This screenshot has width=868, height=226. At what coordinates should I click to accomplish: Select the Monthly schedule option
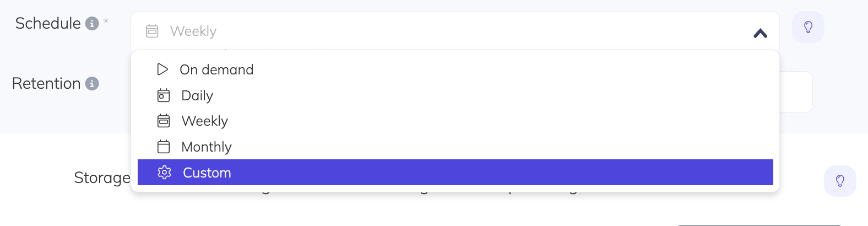(x=207, y=147)
